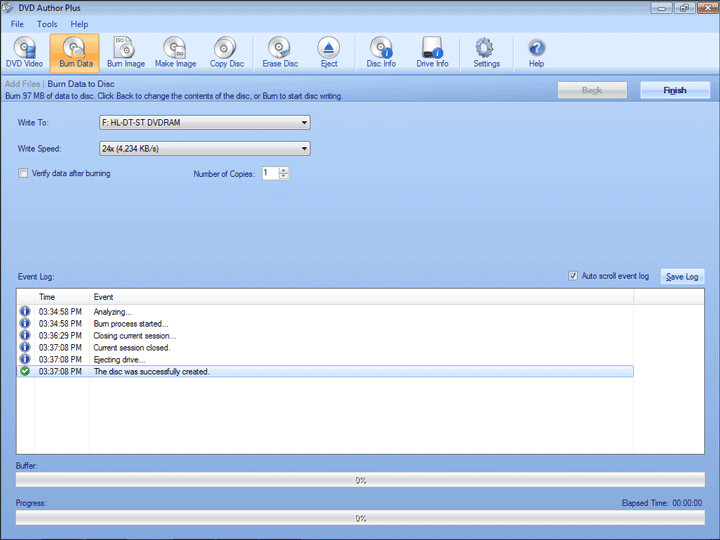Click the Eject toolbar icon
The width and height of the screenshot is (720, 540).
pos(329,53)
